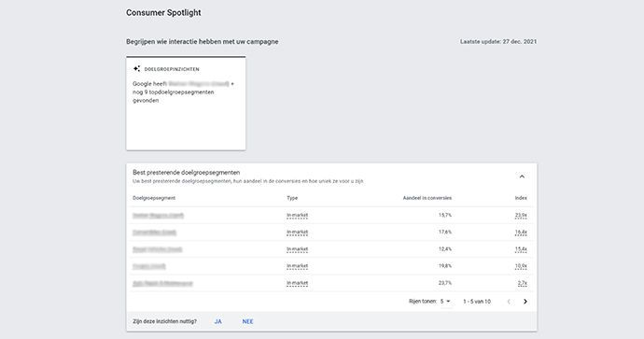This screenshot has height=339, width=644.
Task: Collapse the Best presterende doelgroepsegmenten panel
Action: [x=522, y=177]
